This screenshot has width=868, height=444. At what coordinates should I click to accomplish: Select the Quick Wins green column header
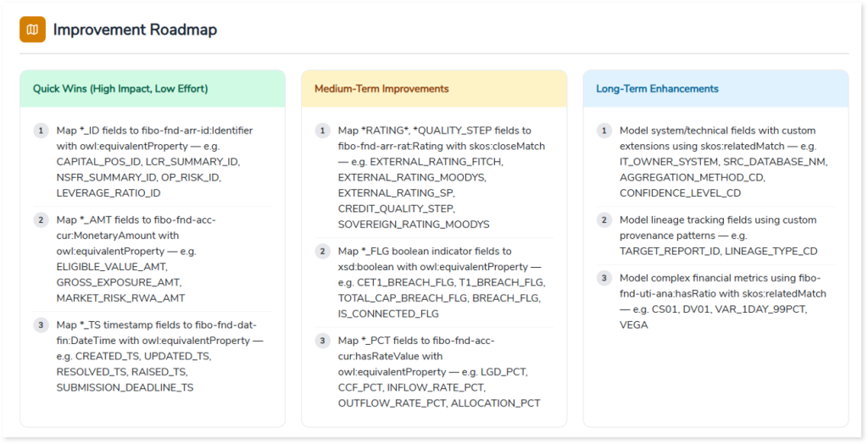pyautogui.click(x=120, y=88)
